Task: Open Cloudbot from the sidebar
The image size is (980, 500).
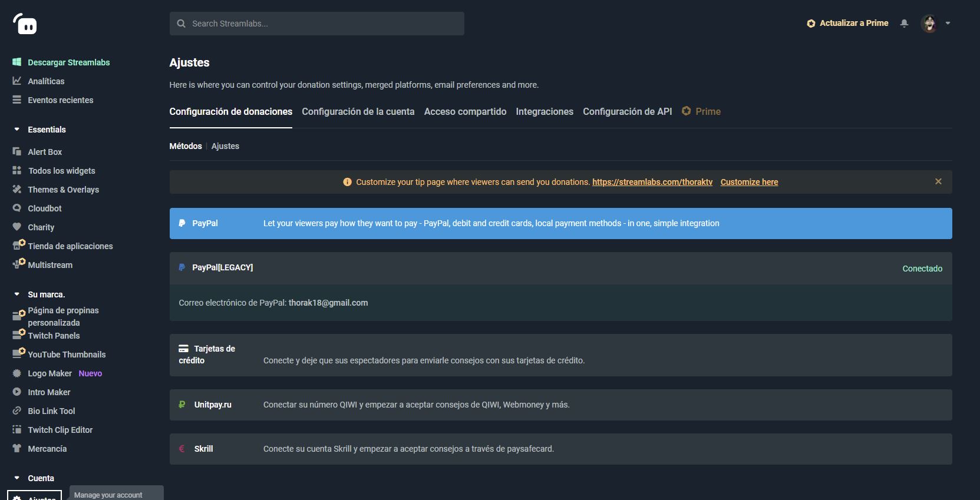Action: click(44, 208)
